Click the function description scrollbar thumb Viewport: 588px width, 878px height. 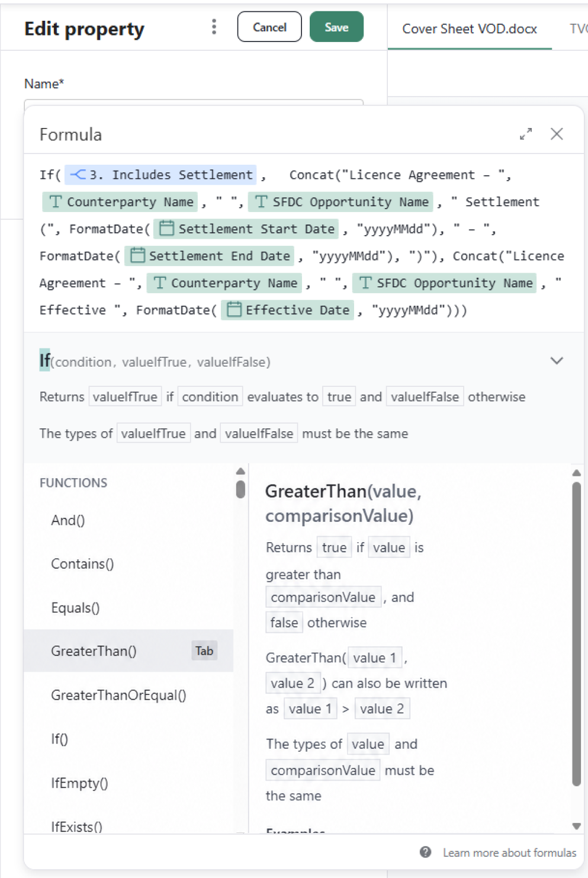click(577, 634)
